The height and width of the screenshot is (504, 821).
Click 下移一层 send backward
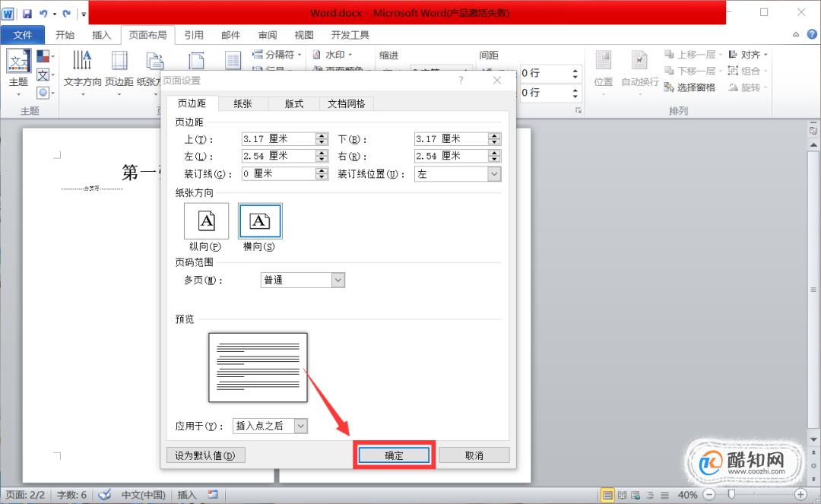693,71
